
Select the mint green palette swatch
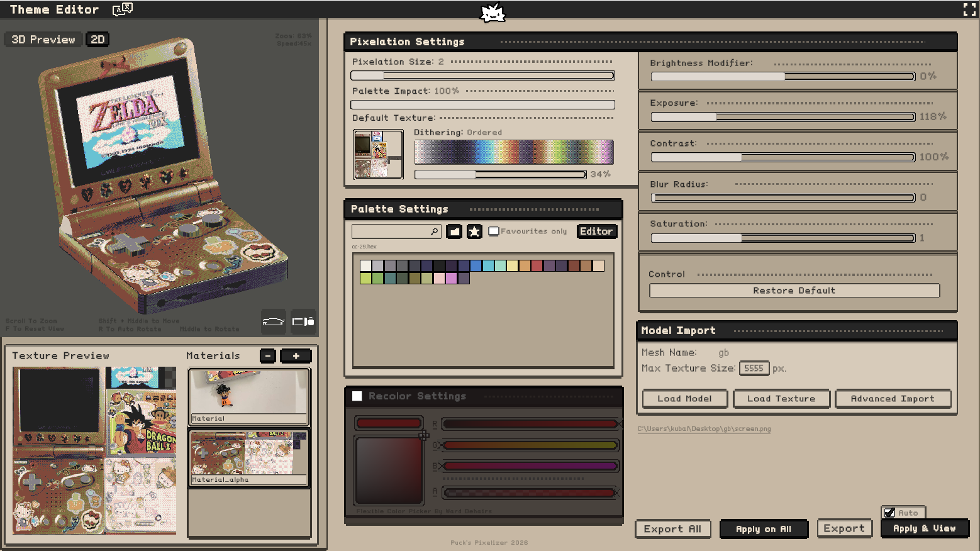tap(501, 266)
